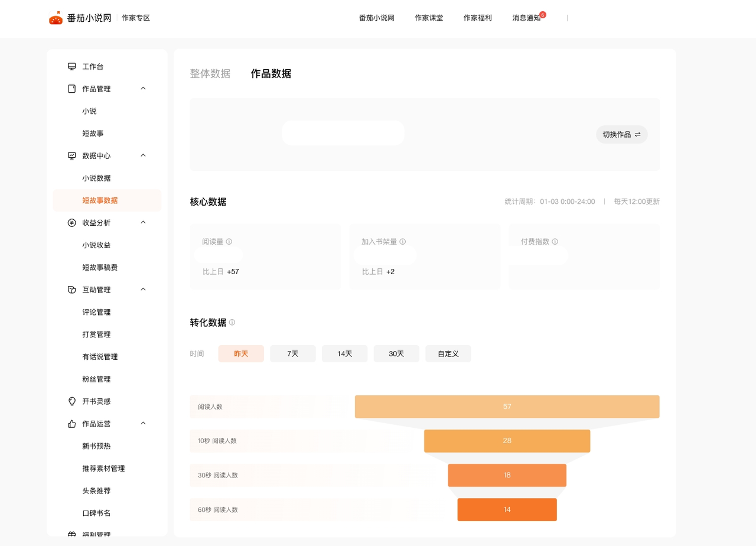
Task: Click the 阅读人数 funnel bar showing 57
Action: pyautogui.click(x=507, y=407)
